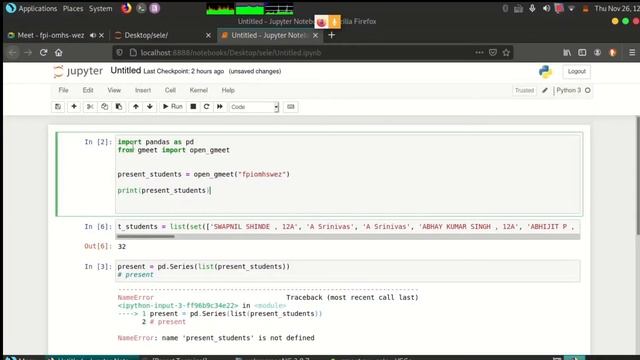Click inside the In [3] present code cell

coord(347,271)
